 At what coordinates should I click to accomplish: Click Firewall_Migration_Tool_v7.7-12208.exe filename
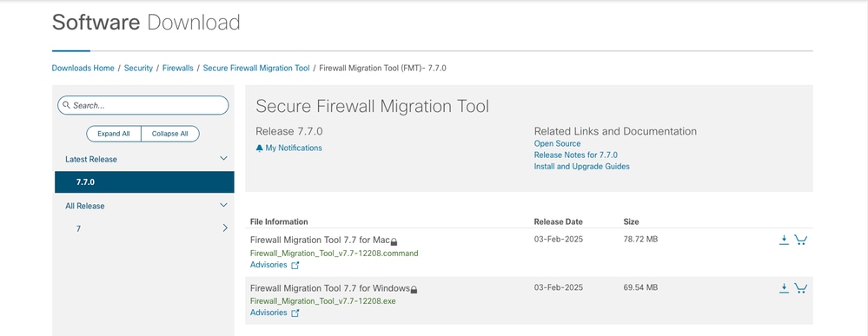tap(322, 301)
